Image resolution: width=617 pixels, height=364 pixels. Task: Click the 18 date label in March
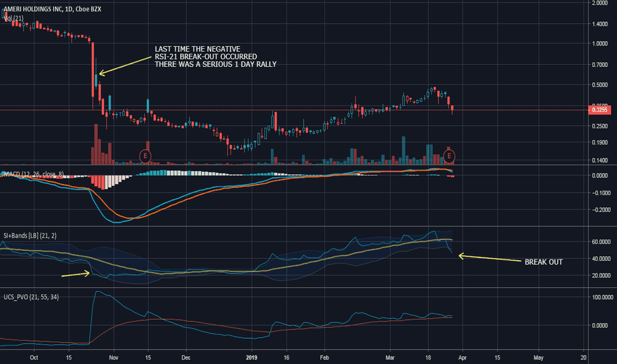pyautogui.click(x=428, y=357)
